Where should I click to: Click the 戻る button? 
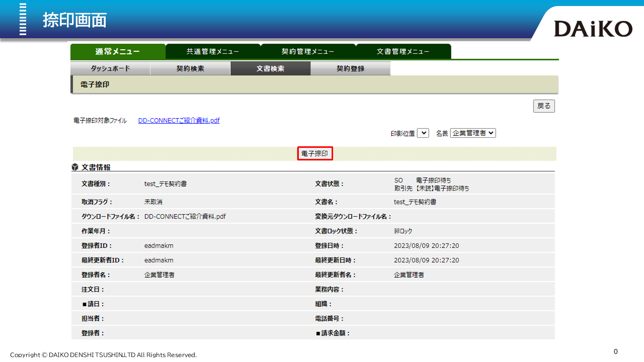point(544,106)
